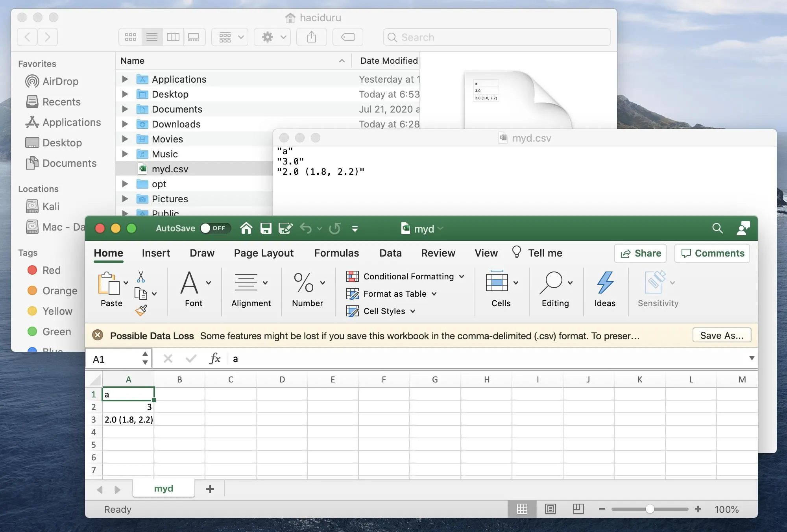Click the Save As... button
Screen dimensions: 787x532
pos(722,336)
